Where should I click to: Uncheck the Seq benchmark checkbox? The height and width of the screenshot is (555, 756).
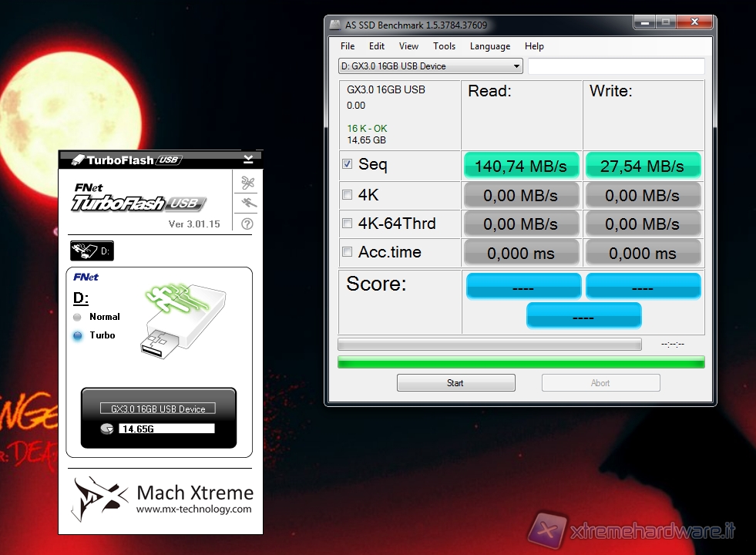(x=347, y=164)
